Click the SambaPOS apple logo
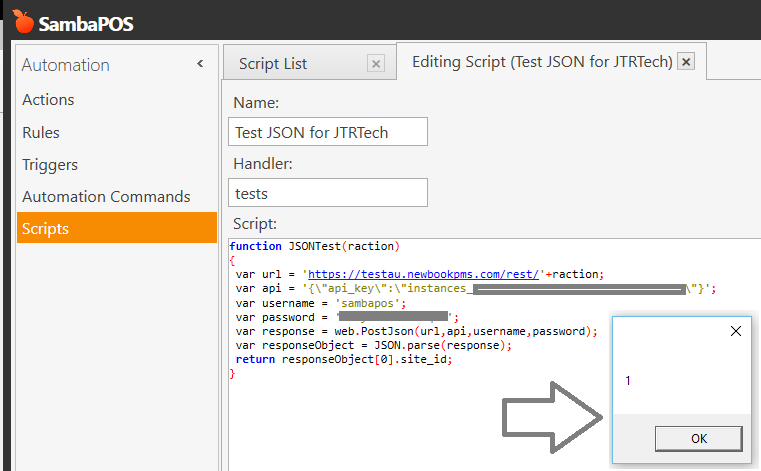The height and width of the screenshot is (471, 761). (x=23, y=21)
